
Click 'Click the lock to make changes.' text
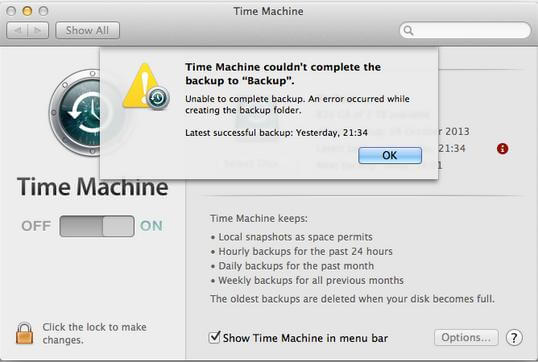[94, 333]
